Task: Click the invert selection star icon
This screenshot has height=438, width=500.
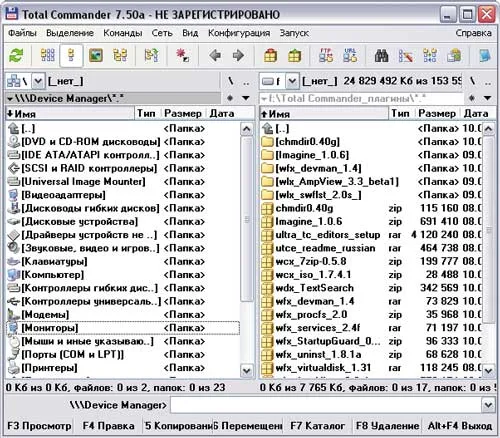Action: pyautogui.click(x=182, y=55)
